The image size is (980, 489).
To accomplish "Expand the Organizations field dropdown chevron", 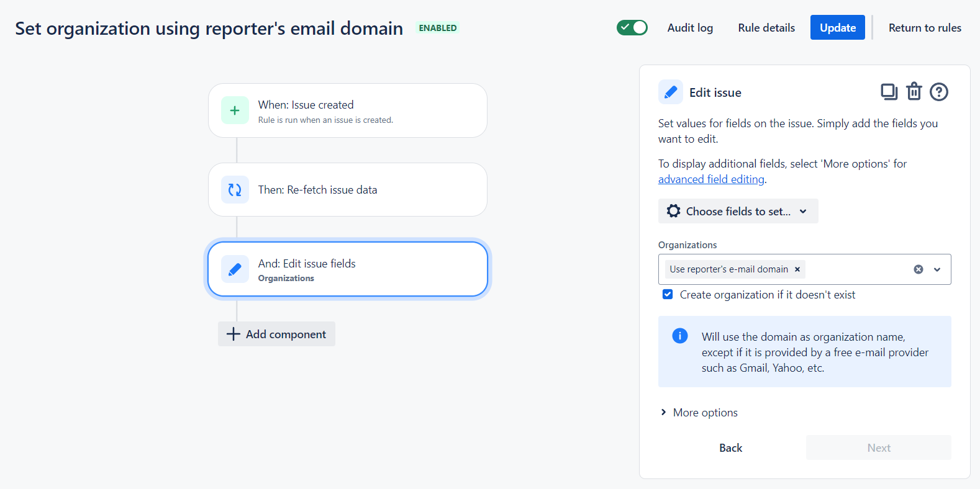I will coord(937,269).
